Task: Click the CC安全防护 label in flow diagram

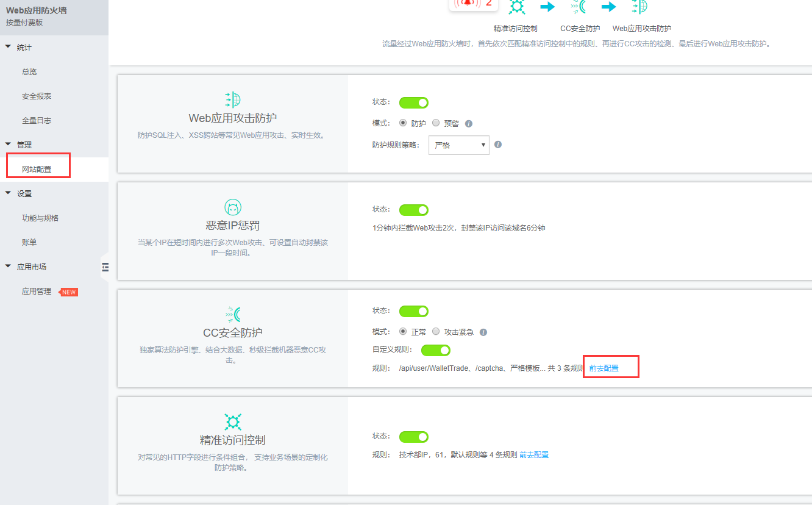Action: pos(580,29)
